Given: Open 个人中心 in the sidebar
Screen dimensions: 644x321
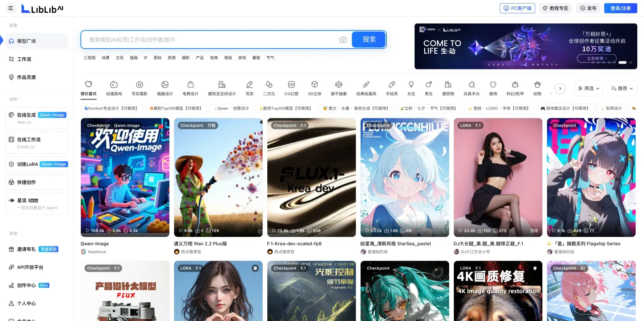Looking at the screenshot, I should (37, 304).
